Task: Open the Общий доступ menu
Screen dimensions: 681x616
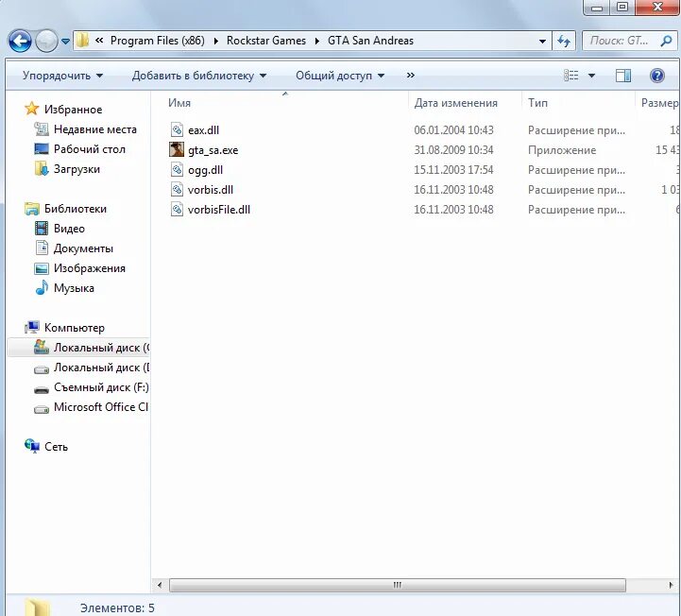Action: click(340, 76)
